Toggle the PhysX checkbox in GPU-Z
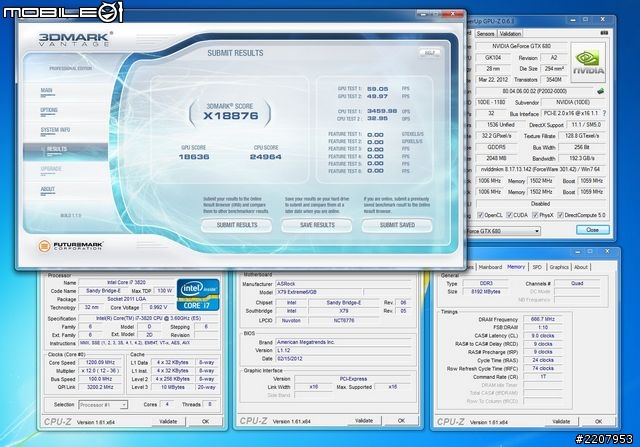The image size is (640, 447). (535, 215)
